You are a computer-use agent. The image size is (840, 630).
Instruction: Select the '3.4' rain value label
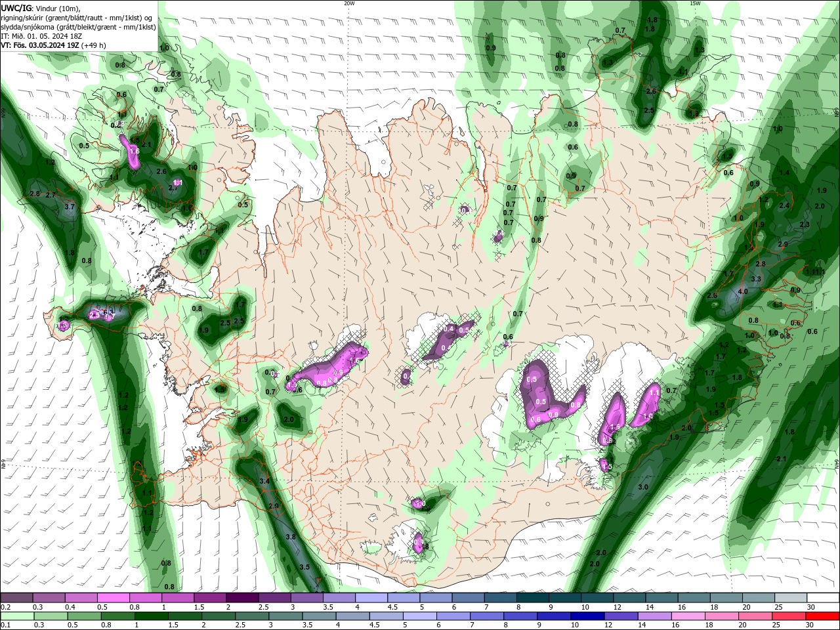(x=264, y=481)
